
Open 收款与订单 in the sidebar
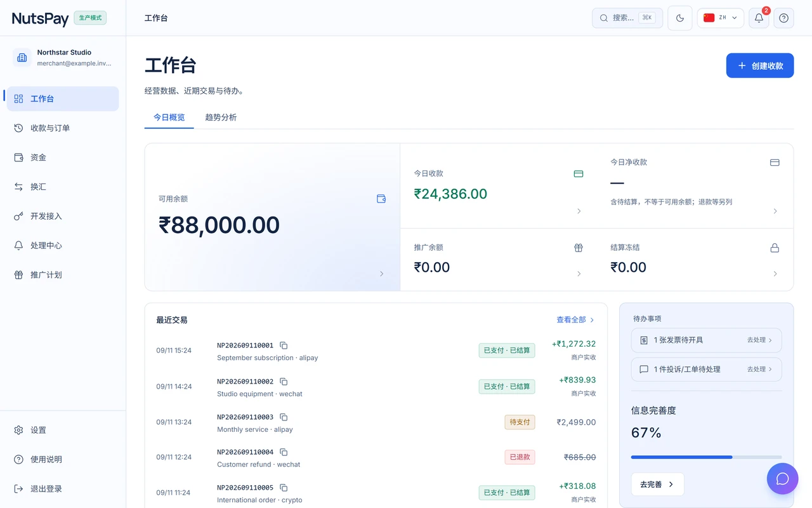tap(63, 128)
